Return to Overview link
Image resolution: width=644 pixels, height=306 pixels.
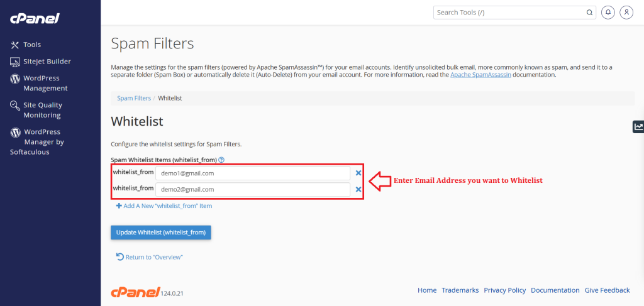point(150,257)
